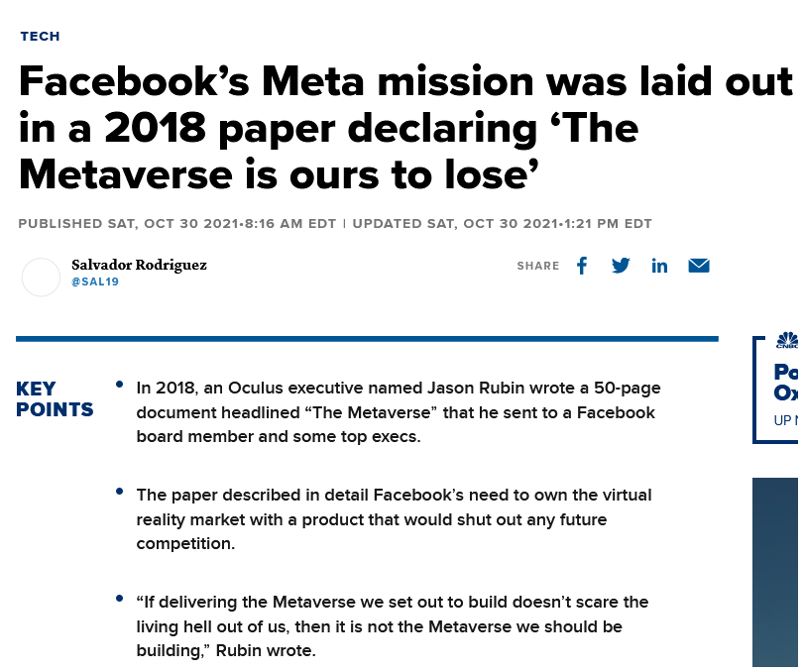Select third key point quoting Rubin
803x672 pixels.
(x=393, y=626)
